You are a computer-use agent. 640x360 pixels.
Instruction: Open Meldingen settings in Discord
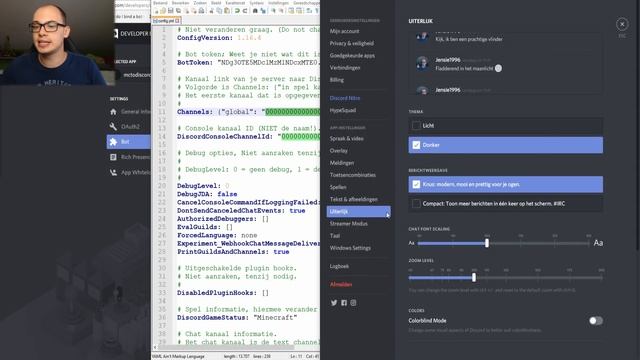pos(342,163)
